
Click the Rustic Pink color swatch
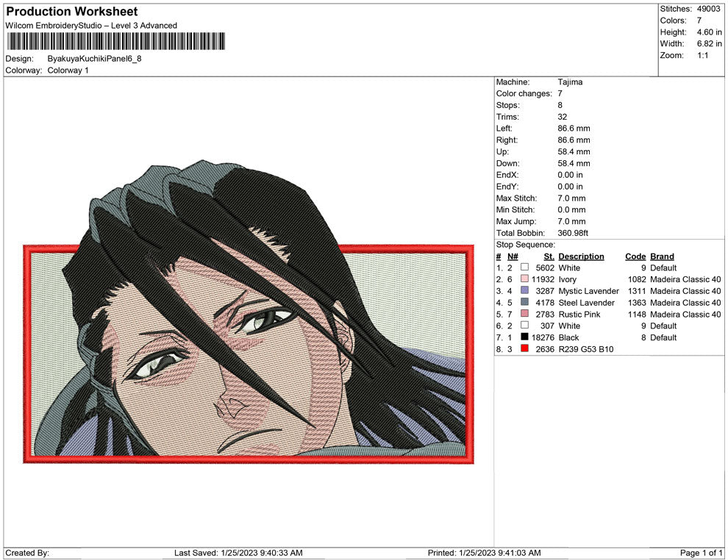pos(524,314)
